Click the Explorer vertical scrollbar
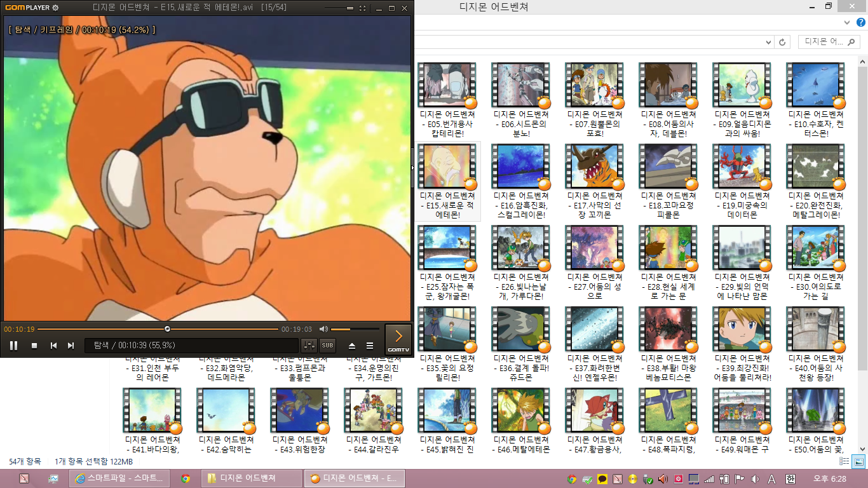 tap(862, 254)
